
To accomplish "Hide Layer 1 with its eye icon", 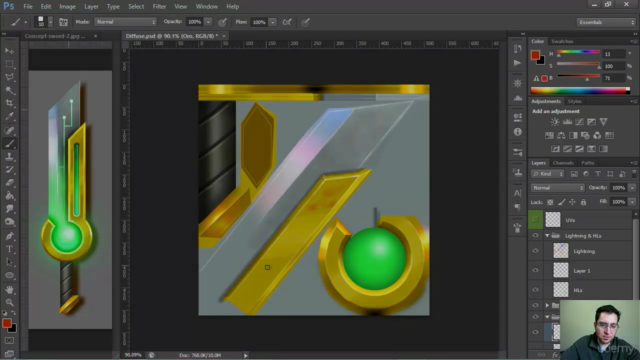I will pos(535,271).
